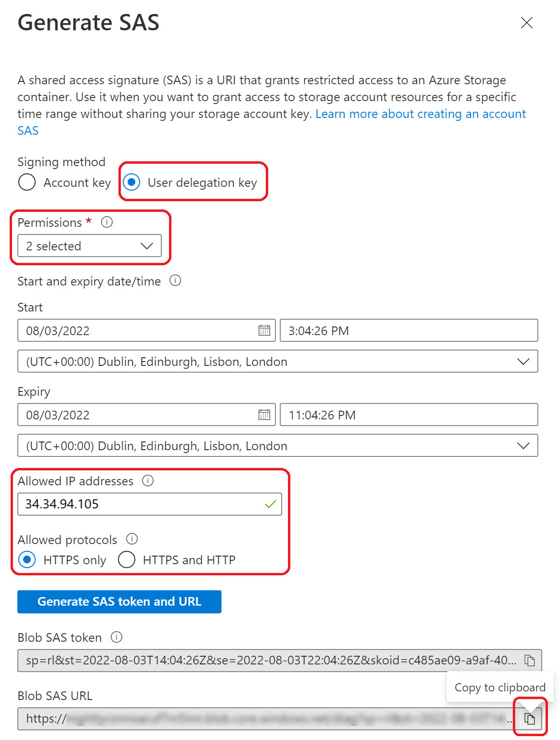Copy the Blob SAS token to clipboard
560x740 pixels.
pos(530,661)
